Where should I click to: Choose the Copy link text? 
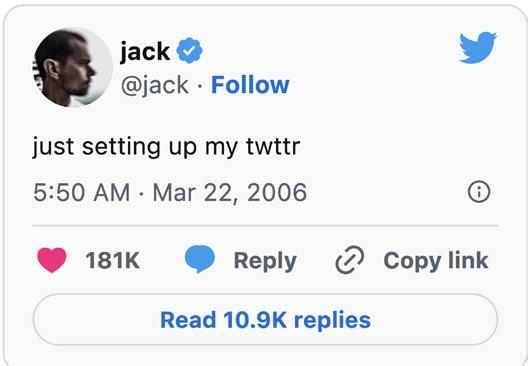pyautogui.click(x=436, y=261)
